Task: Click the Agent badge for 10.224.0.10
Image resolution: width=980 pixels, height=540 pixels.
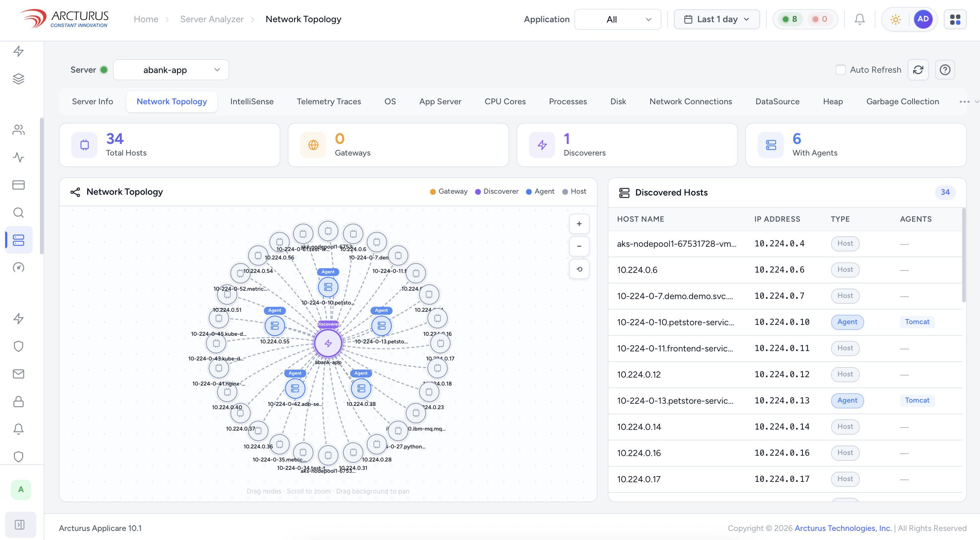Action: pyautogui.click(x=847, y=322)
